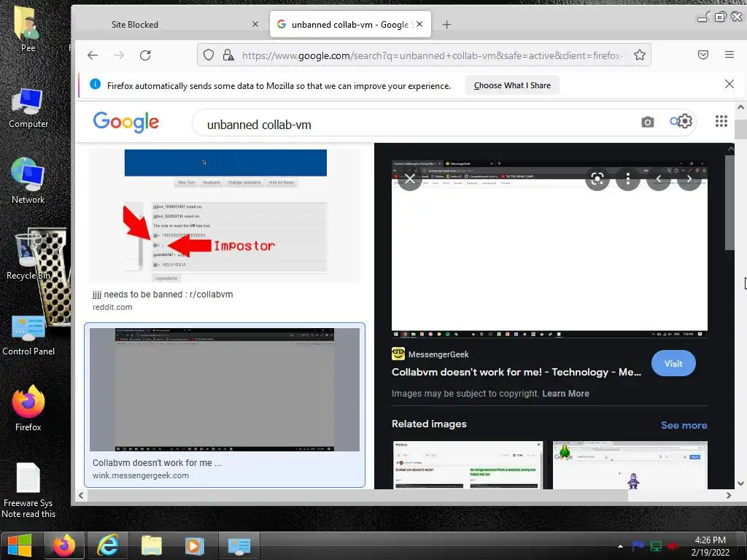747x560 pixels.
Task: Bookmark this page with the star
Action: (639, 55)
